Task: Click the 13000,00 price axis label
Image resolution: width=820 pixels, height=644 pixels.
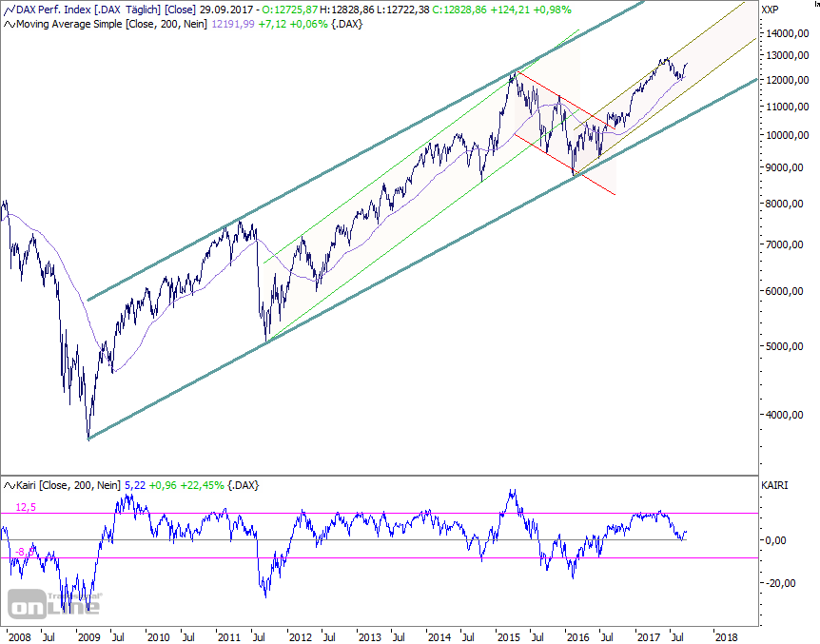Action: [x=788, y=55]
